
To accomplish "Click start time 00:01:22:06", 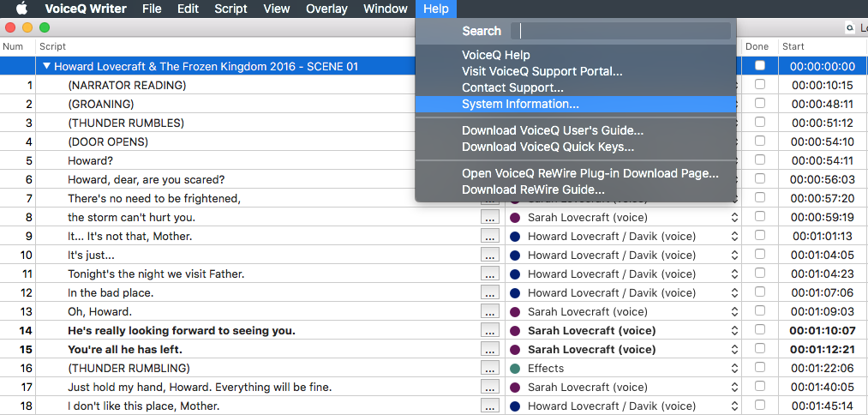I will (x=823, y=369).
